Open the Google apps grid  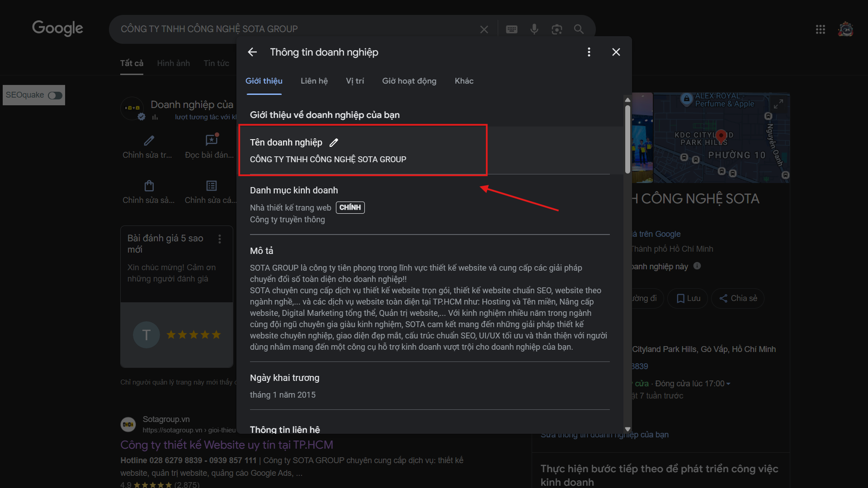(x=820, y=29)
